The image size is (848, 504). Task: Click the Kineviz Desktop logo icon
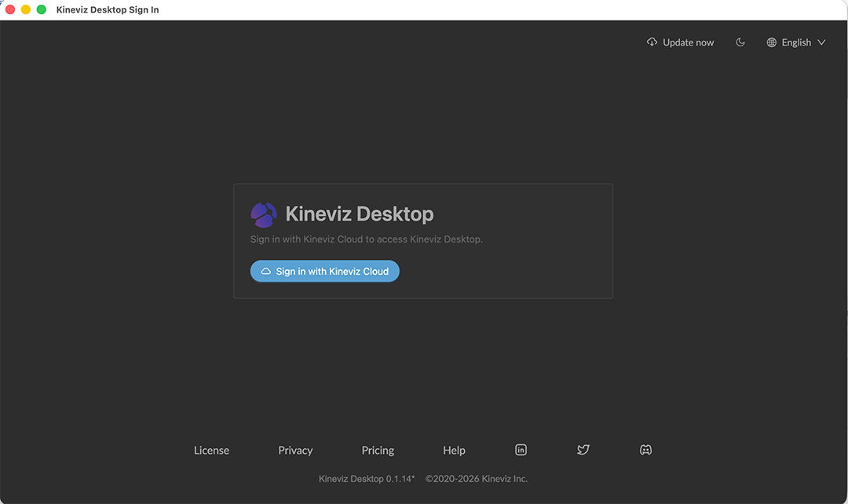click(264, 214)
